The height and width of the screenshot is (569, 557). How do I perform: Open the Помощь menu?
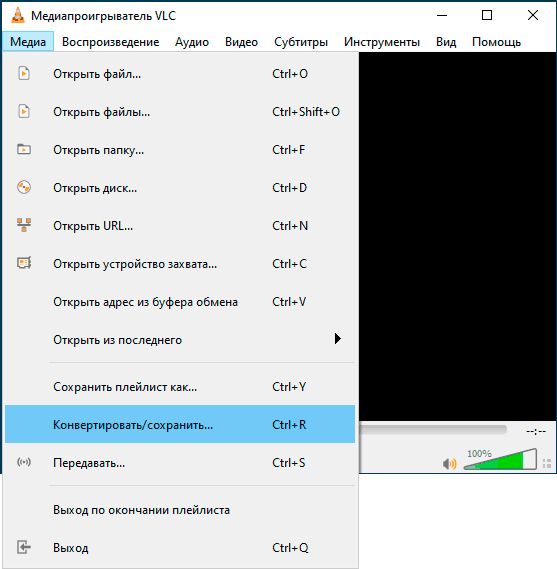coord(496,41)
